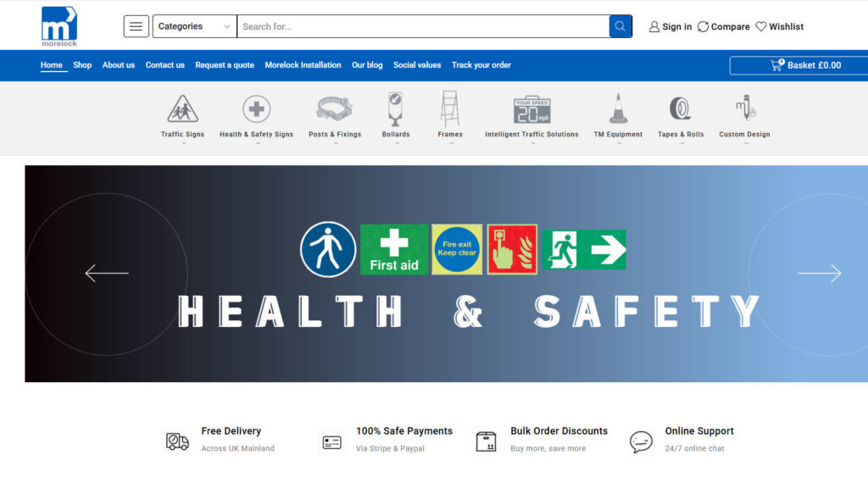Viewport: 868px width, 488px height.
Task: Select the Health & Safety Signs icon
Action: 256,109
